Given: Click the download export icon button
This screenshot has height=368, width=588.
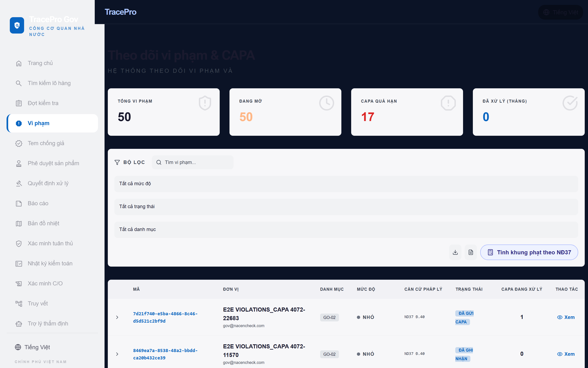Looking at the screenshot, I should tap(455, 252).
